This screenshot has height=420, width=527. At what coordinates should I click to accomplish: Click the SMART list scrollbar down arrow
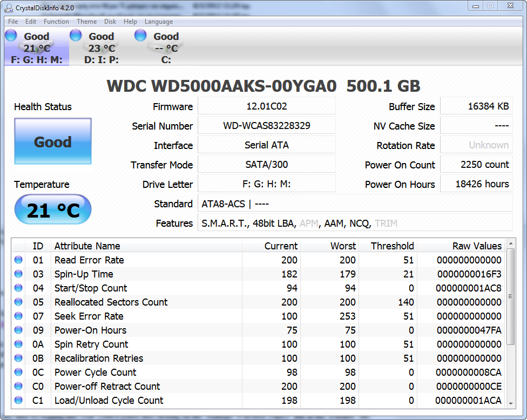[511, 404]
